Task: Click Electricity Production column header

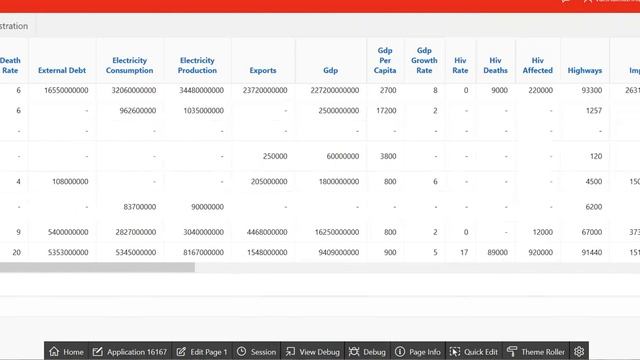Action: tap(197, 65)
